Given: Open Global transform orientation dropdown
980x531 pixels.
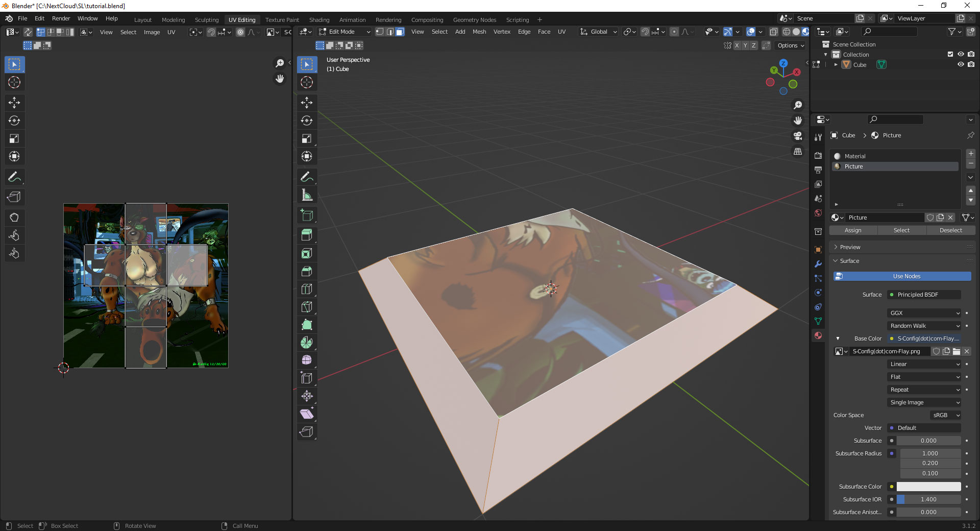Looking at the screenshot, I should pyautogui.click(x=599, y=32).
